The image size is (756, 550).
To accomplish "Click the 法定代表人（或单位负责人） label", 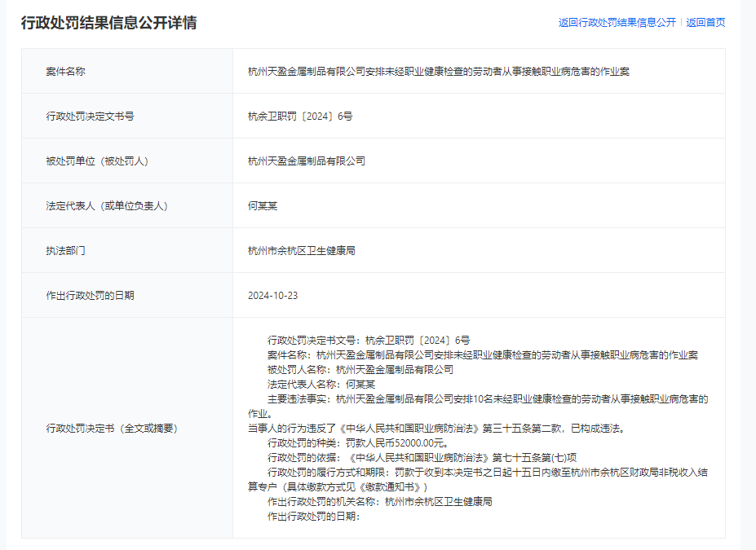I will 107,205.
